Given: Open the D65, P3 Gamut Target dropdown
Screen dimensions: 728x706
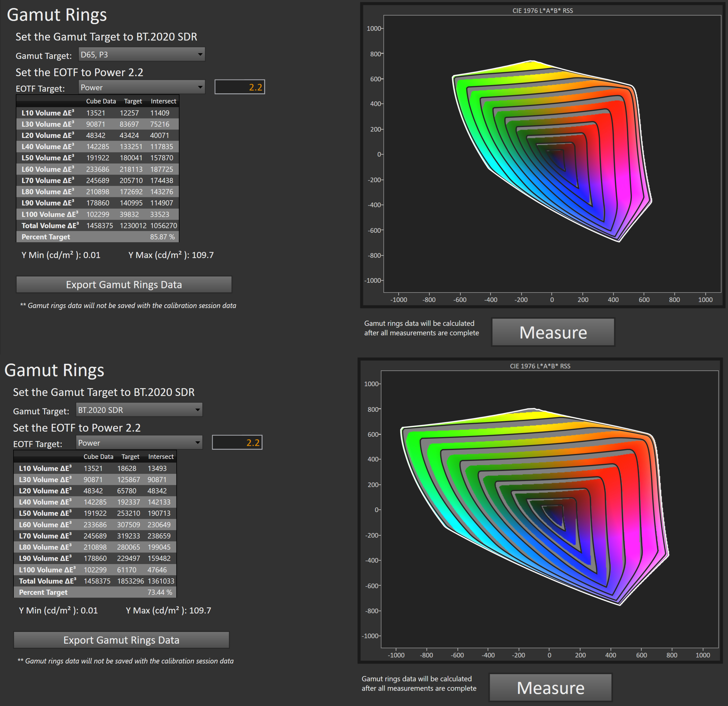Looking at the screenshot, I should click(x=141, y=55).
